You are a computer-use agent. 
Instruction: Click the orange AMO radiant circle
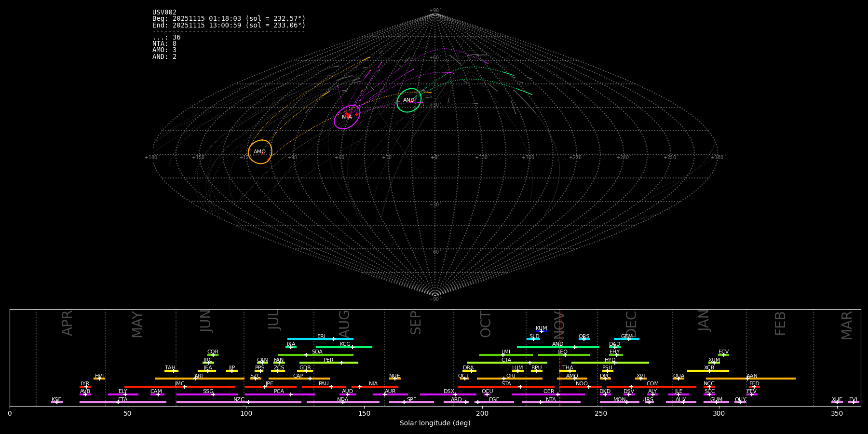[x=260, y=152]
